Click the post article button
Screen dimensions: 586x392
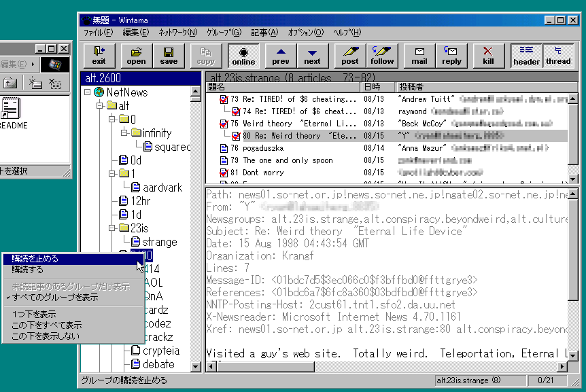[350, 56]
